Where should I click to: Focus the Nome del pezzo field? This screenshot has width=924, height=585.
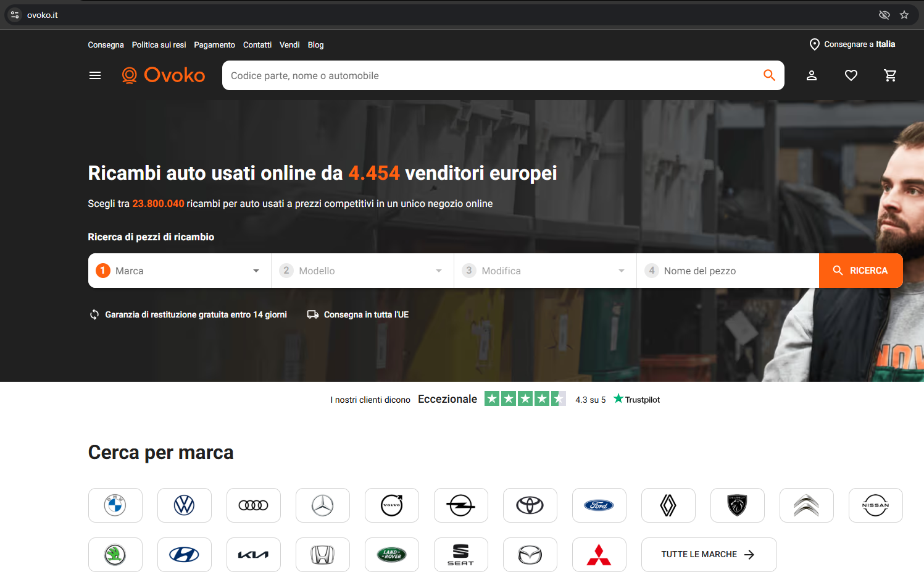coord(728,271)
